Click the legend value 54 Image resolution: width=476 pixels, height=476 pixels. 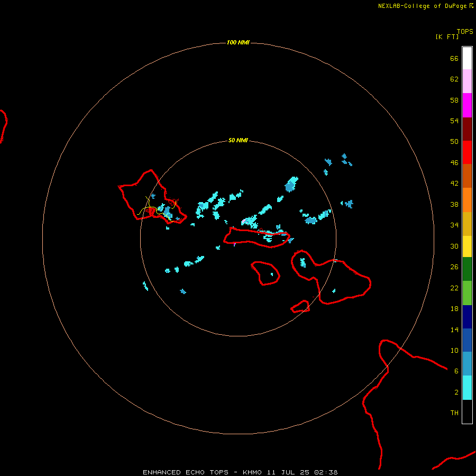[454, 121]
